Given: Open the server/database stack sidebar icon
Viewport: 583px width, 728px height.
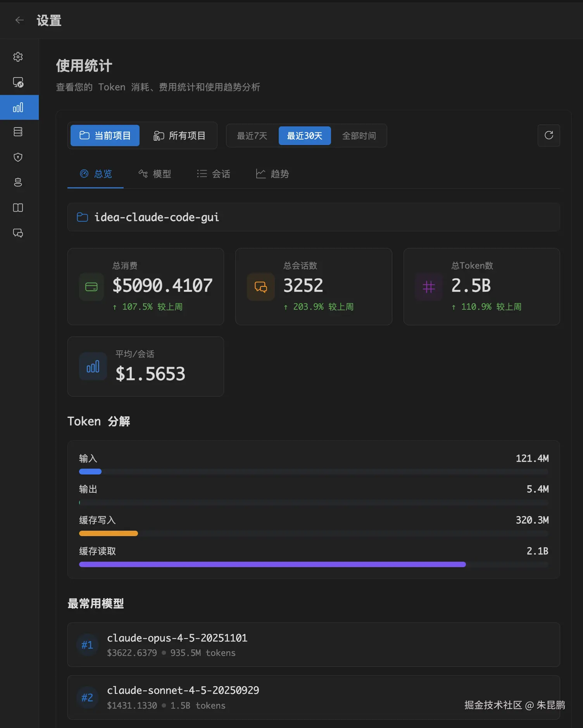Looking at the screenshot, I should [x=18, y=132].
